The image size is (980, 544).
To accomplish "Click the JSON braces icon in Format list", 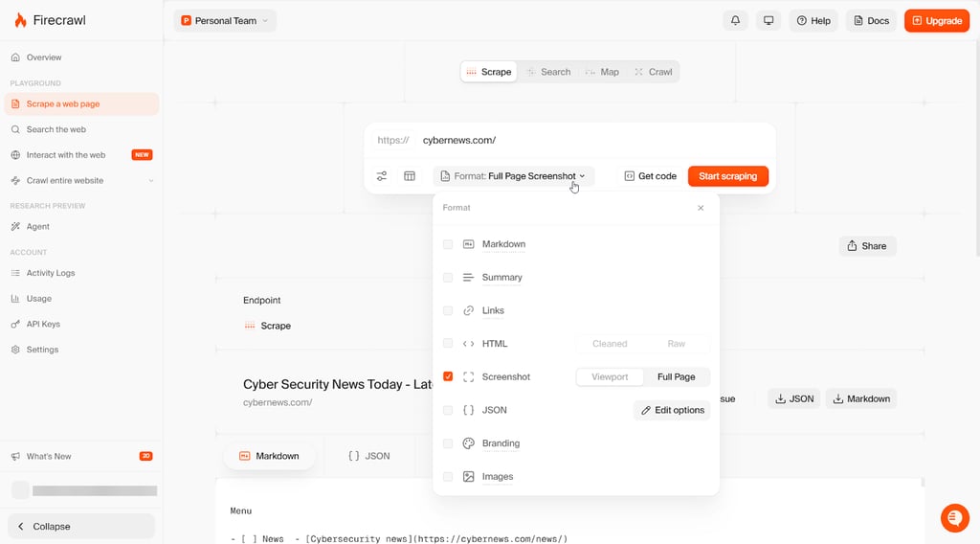I will point(468,410).
